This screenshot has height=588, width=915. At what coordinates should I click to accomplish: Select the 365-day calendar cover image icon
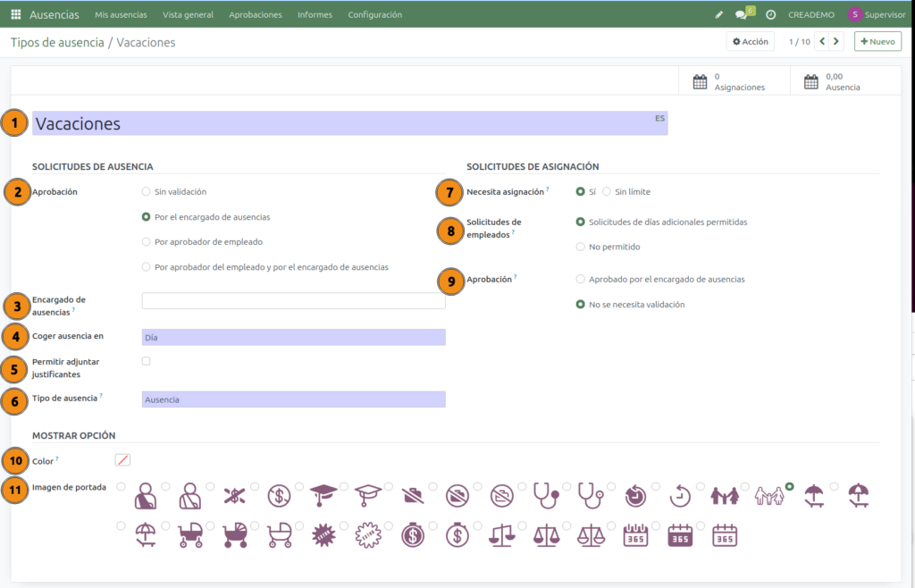[x=636, y=534]
